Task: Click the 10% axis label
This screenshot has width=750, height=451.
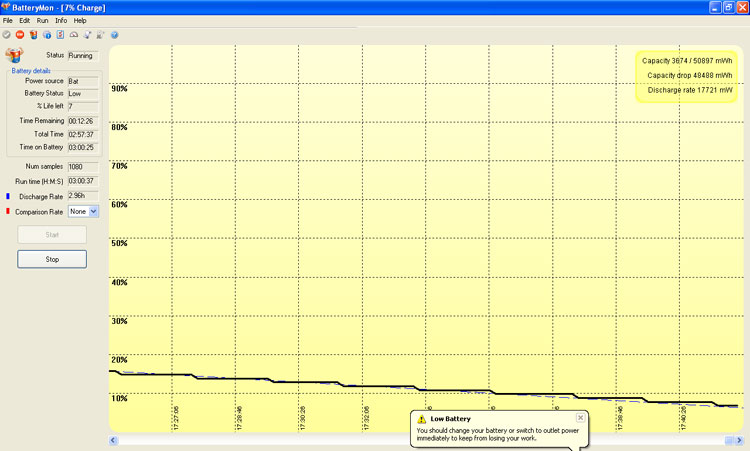Action: click(120, 398)
